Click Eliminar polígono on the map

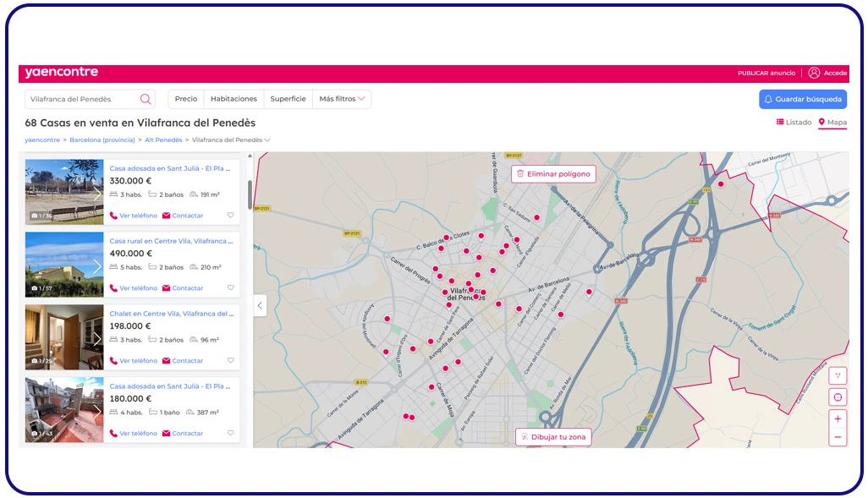(x=554, y=173)
